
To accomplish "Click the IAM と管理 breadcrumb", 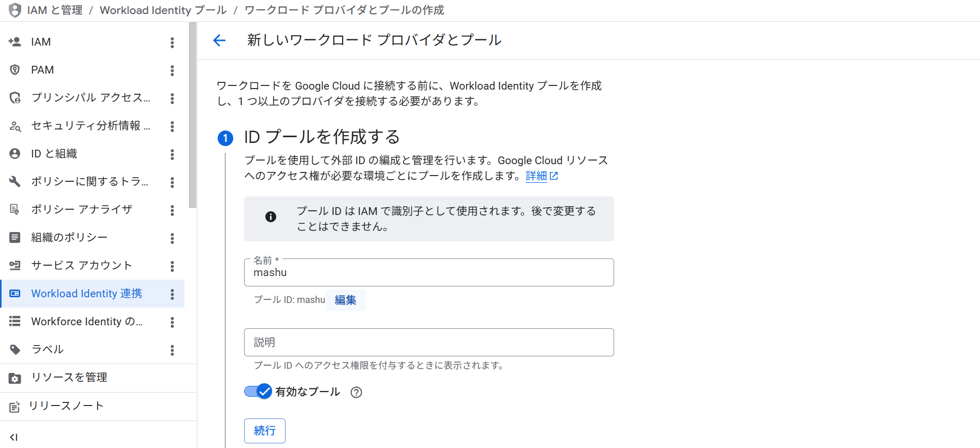I will click(x=55, y=10).
